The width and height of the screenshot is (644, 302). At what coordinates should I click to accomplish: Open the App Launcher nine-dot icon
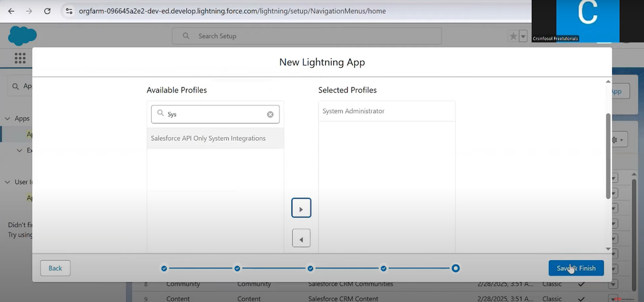(x=20, y=58)
